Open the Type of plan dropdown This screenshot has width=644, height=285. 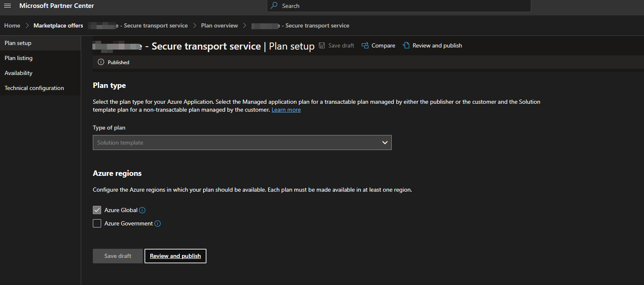242,142
